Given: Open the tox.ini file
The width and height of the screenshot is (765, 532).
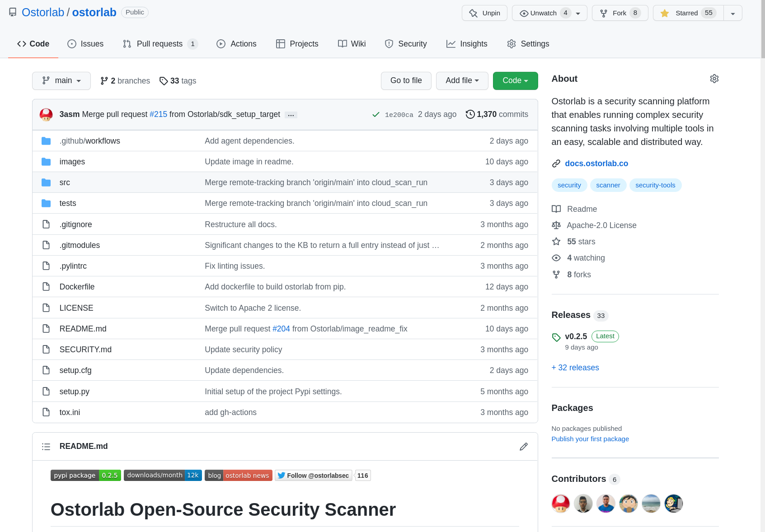Looking at the screenshot, I should (70, 412).
